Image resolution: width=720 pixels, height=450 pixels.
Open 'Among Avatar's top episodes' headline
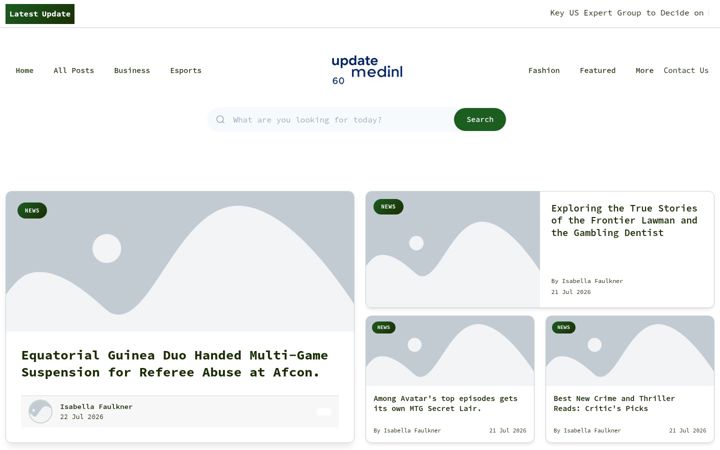coord(445,403)
